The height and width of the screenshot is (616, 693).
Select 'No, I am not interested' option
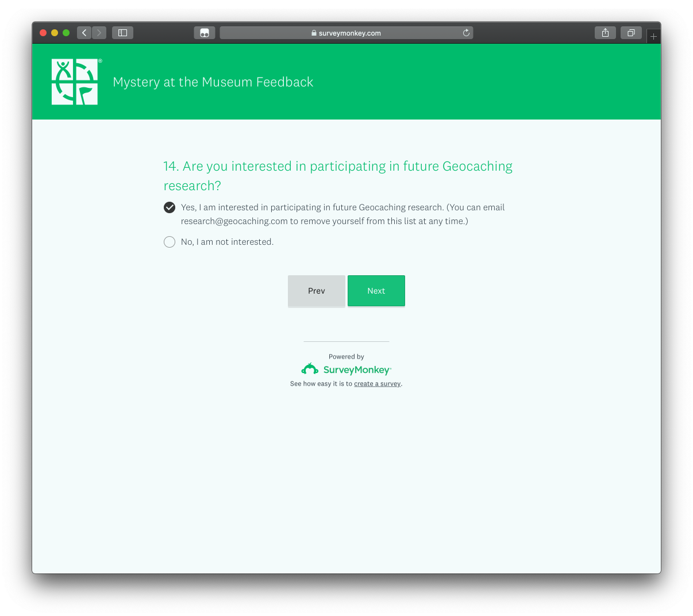tap(170, 242)
